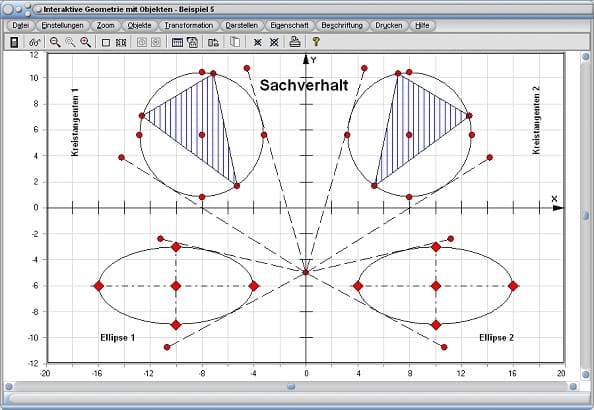Click the horizontal scrollbar left button
The width and height of the screenshot is (594, 410).
point(9,387)
